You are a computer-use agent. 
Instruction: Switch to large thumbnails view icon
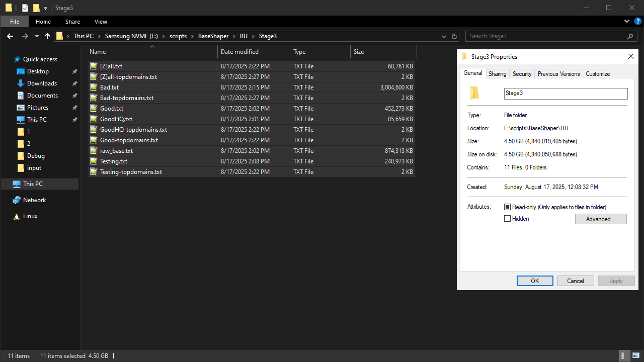[x=635, y=355]
